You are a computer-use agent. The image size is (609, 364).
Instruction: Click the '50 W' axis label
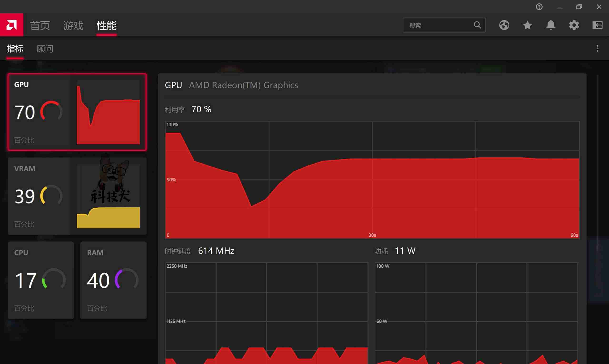pos(382,321)
